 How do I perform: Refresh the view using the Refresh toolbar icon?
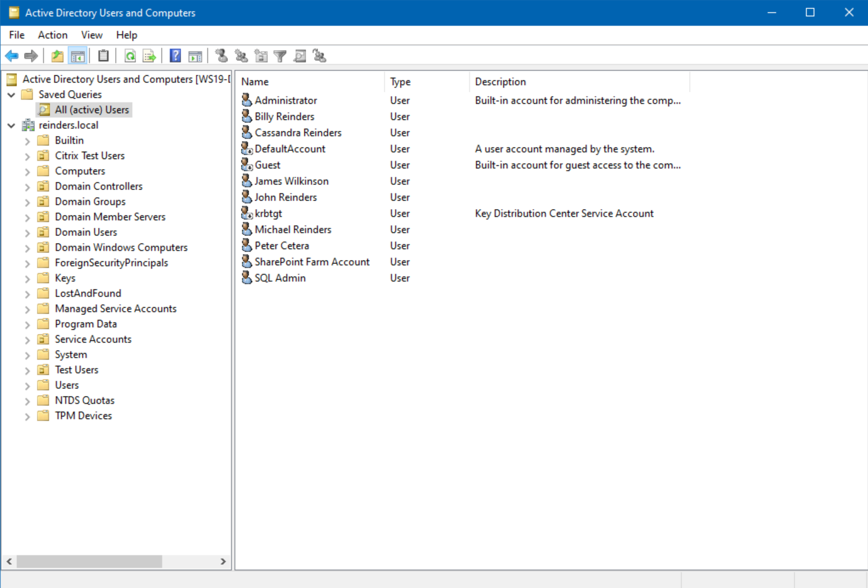point(130,56)
